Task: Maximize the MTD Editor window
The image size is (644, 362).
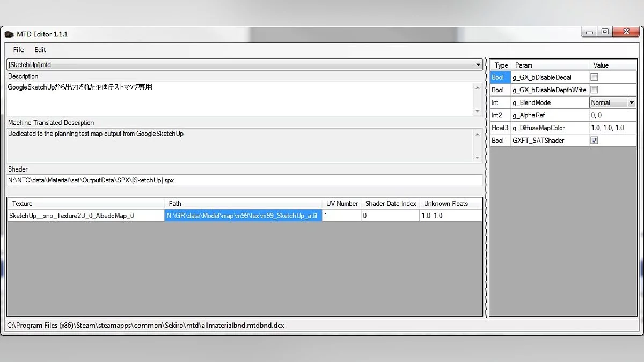Action: click(605, 32)
